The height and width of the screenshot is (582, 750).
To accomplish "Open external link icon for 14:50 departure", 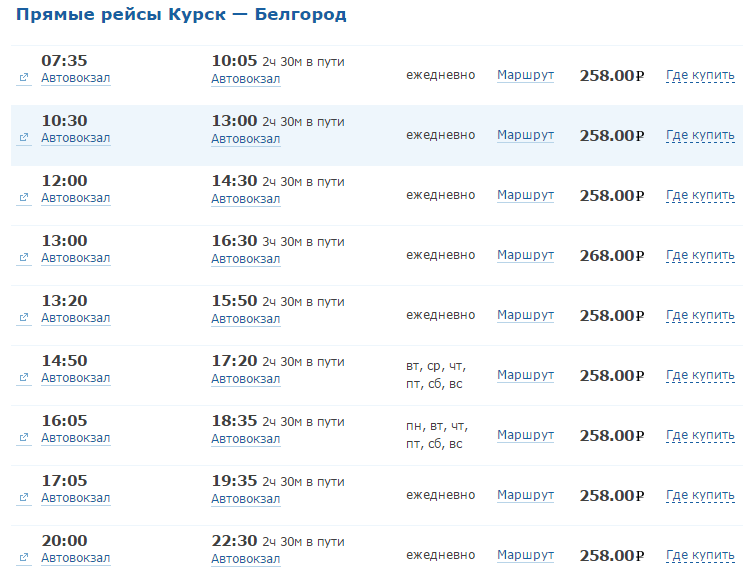I will 23,378.
